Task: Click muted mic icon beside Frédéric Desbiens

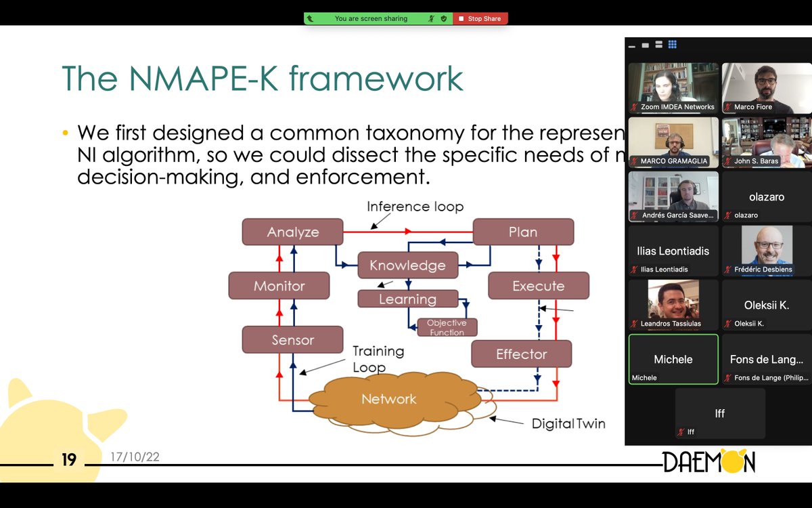Action: pos(728,270)
